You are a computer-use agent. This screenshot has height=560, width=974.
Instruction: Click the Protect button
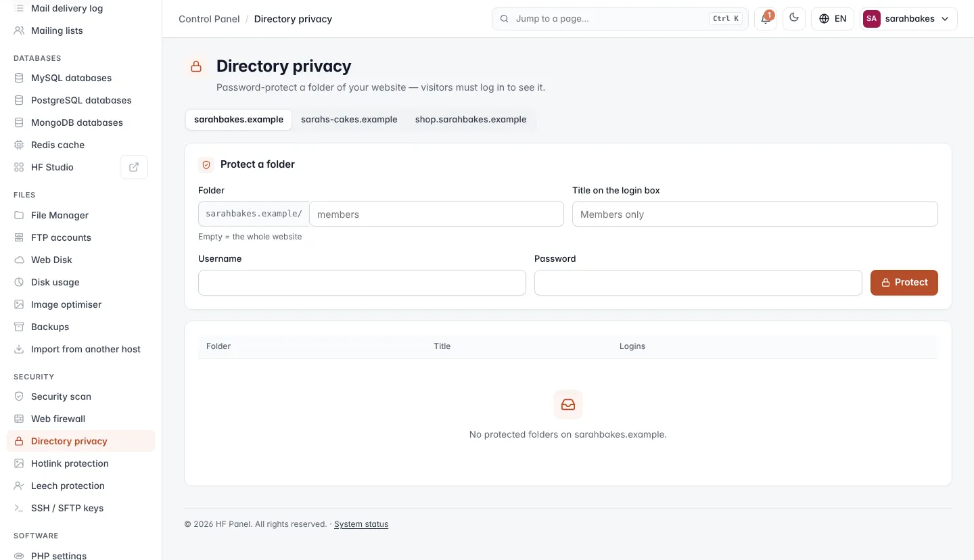(904, 283)
